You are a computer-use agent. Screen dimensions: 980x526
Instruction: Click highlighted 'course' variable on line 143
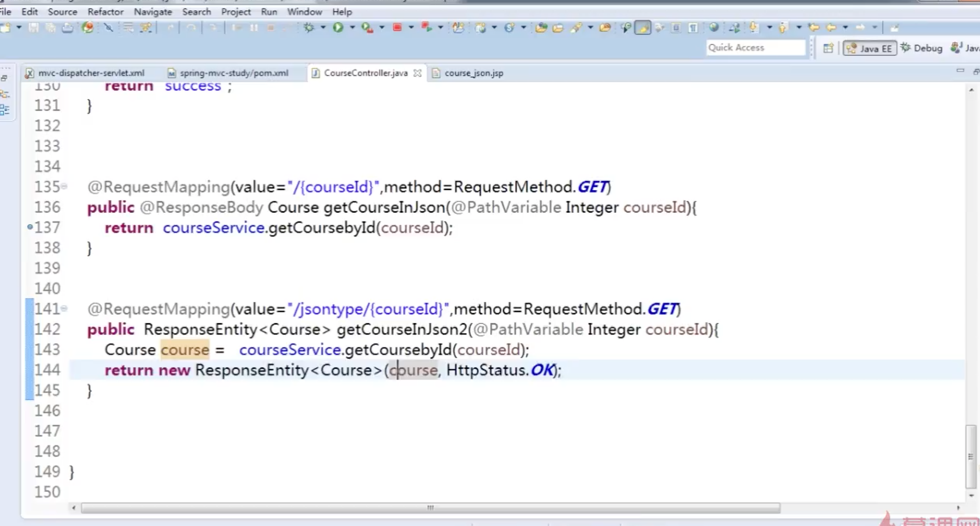(185, 350)
